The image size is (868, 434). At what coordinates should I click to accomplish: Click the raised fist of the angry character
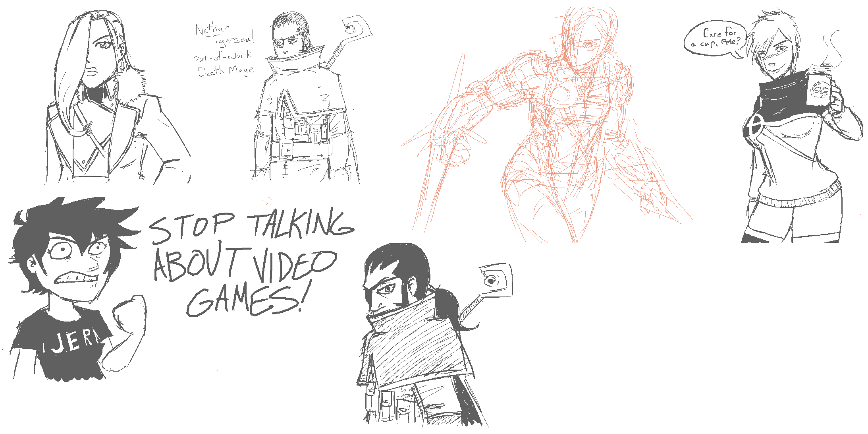(x=130, y=314)
